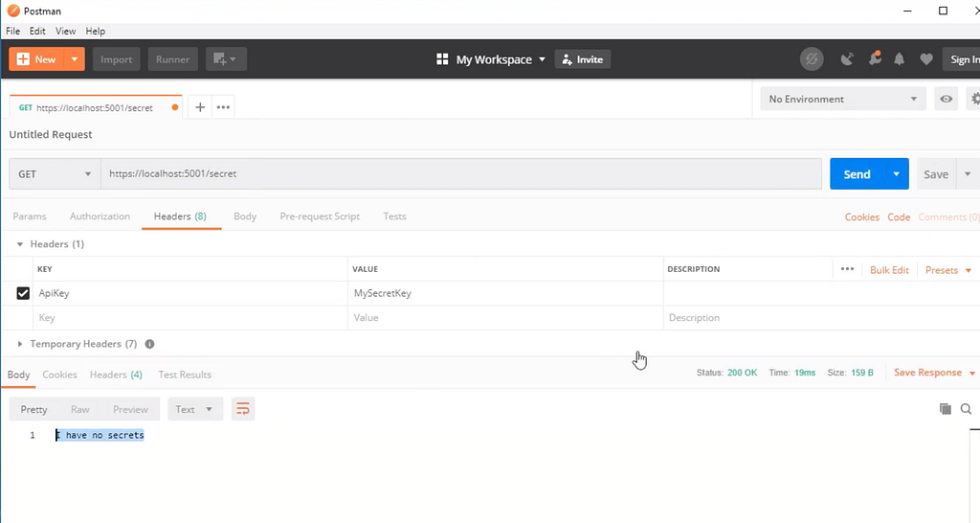Open the response Cookies tab
This screenshot has height=523, width=980.
[x=59, y=375]
